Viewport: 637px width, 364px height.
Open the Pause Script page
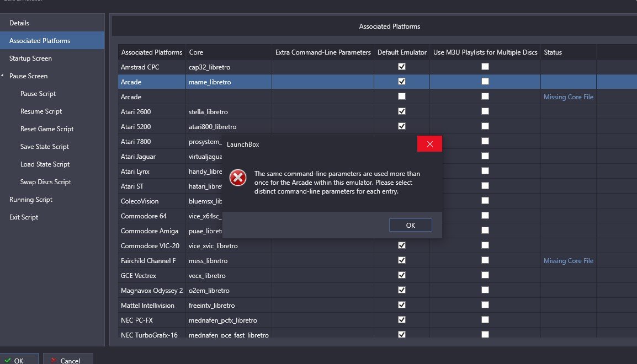coord(38,93)
